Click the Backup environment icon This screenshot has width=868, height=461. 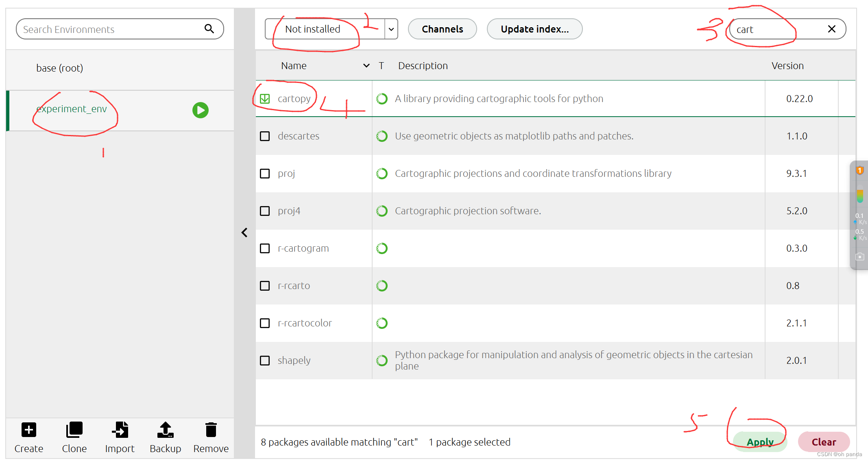tap(165, 430)
